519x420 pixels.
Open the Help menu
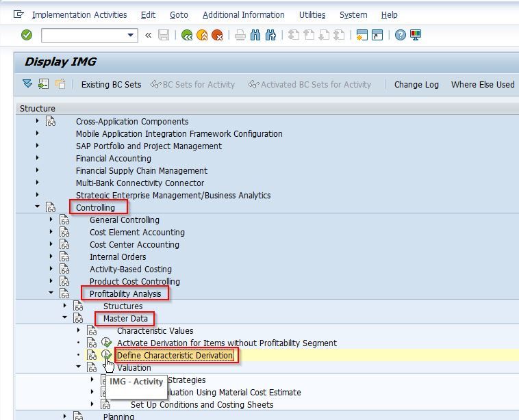point(389,15)
